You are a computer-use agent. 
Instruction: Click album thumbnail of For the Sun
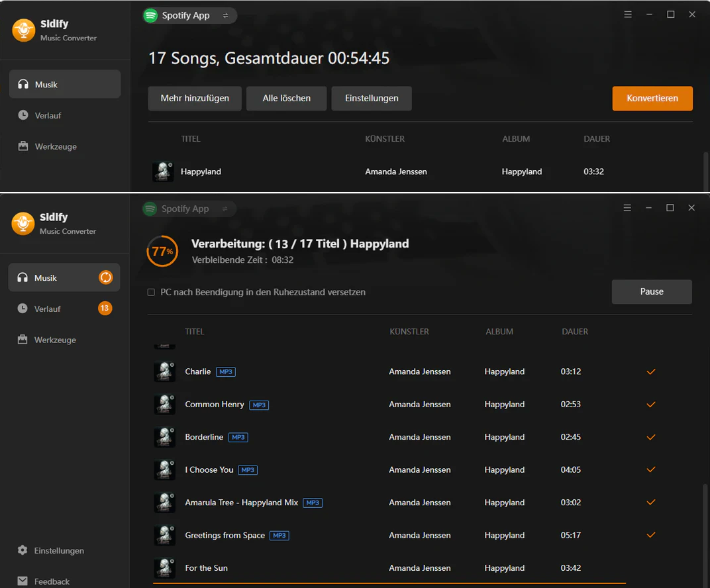click(x=165, y=567)
